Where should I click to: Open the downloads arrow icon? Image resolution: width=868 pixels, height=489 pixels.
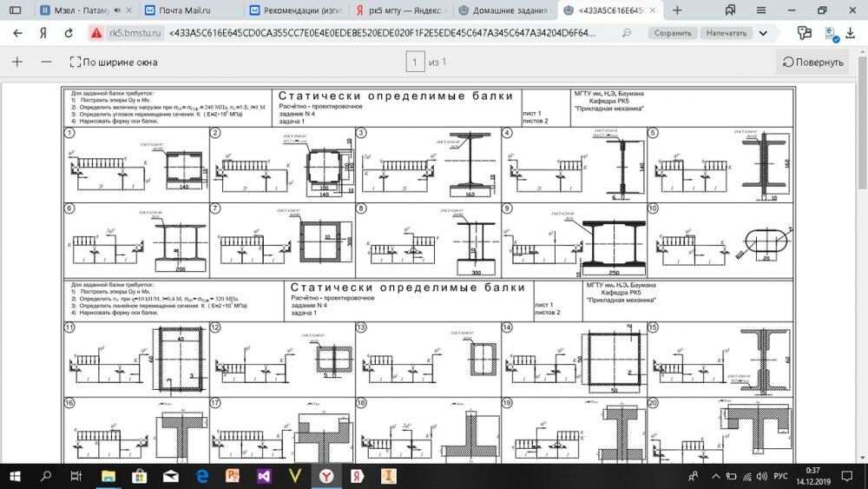tap(851, 33)
